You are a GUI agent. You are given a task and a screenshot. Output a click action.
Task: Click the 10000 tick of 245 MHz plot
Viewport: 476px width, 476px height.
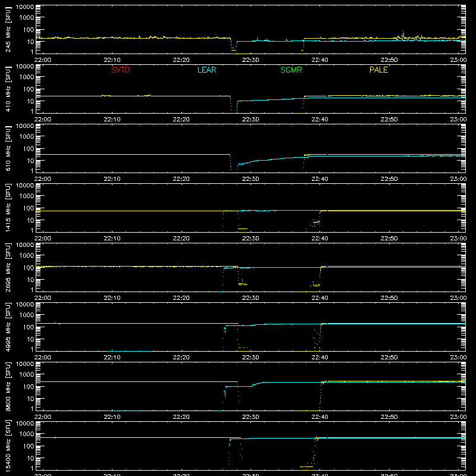(x=25, y=7)
